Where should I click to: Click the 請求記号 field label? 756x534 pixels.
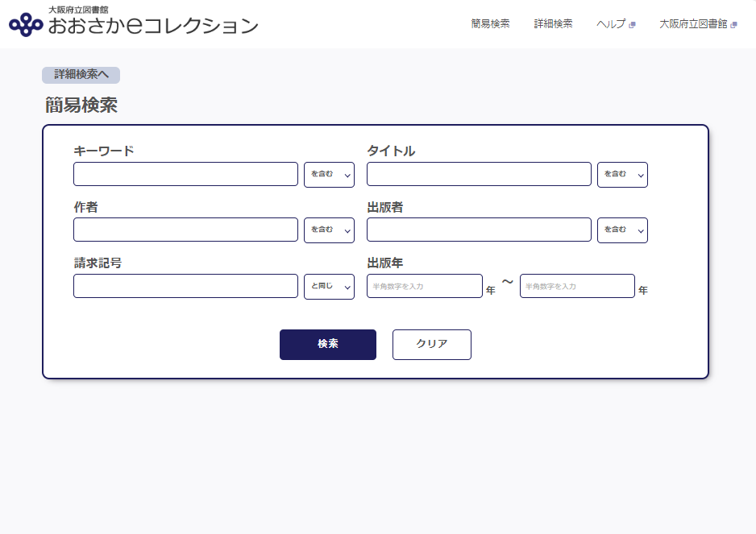98,263
